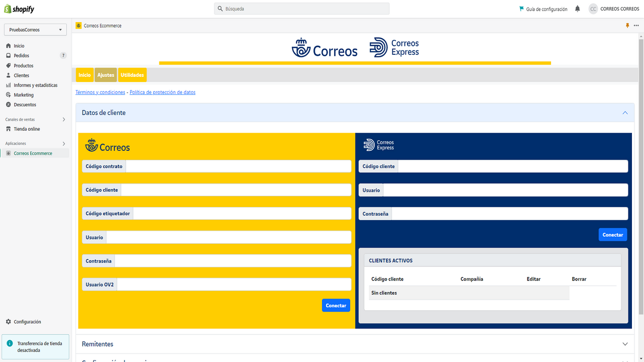The width and height of the screenshot is (644, 362).
Task: Click the Pedidos orders icon
Action: (x=9, y=56)
